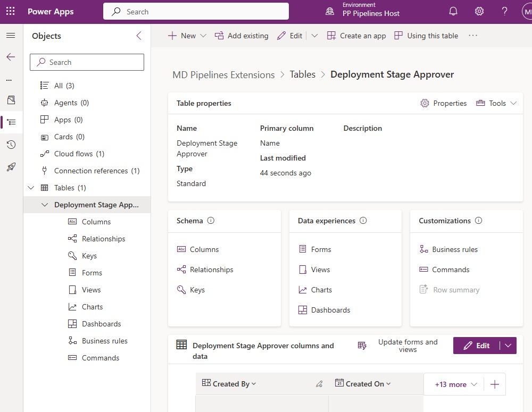Open Charts in Data experiences

pyautogui.click(x=315, y=290)
